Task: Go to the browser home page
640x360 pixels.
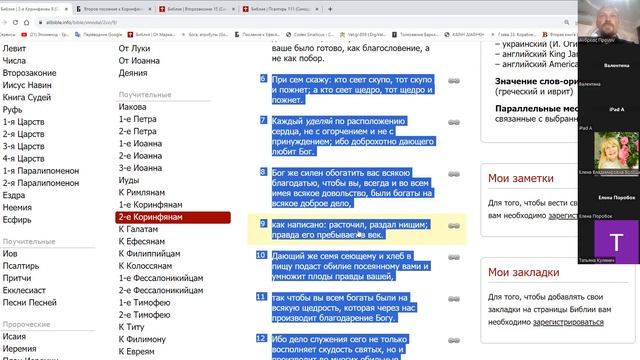Action: click(27, 22)
